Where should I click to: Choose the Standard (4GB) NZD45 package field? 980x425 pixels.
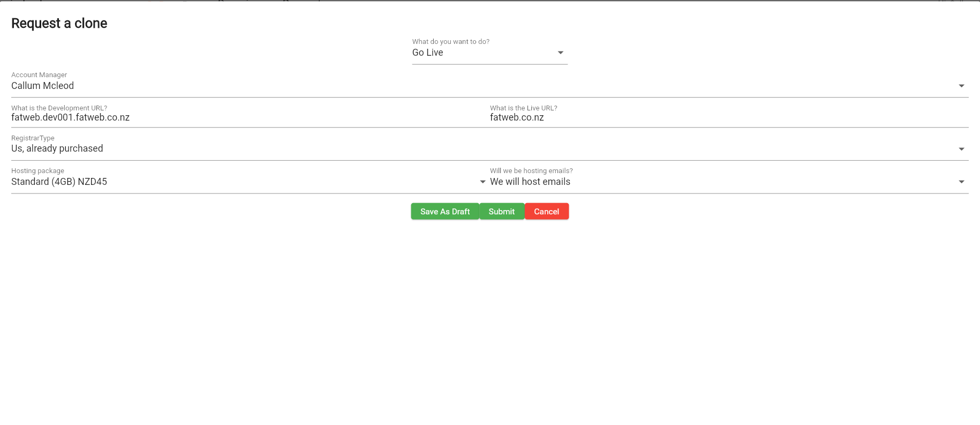point(59,182)
